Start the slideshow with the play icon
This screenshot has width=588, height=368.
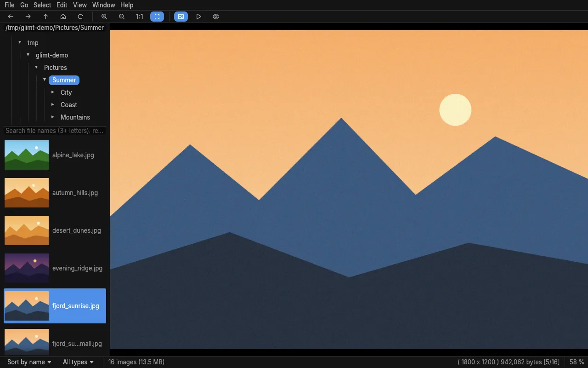click(198, 17)
